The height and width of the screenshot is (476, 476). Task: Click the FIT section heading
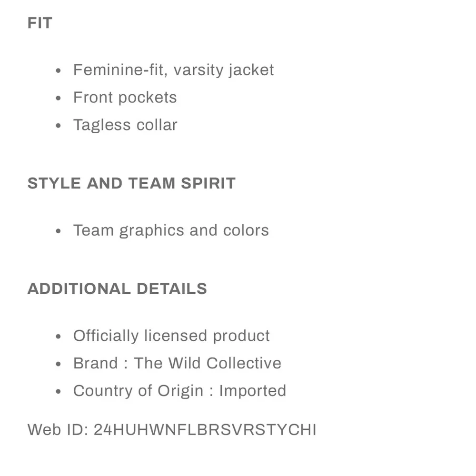40,23
